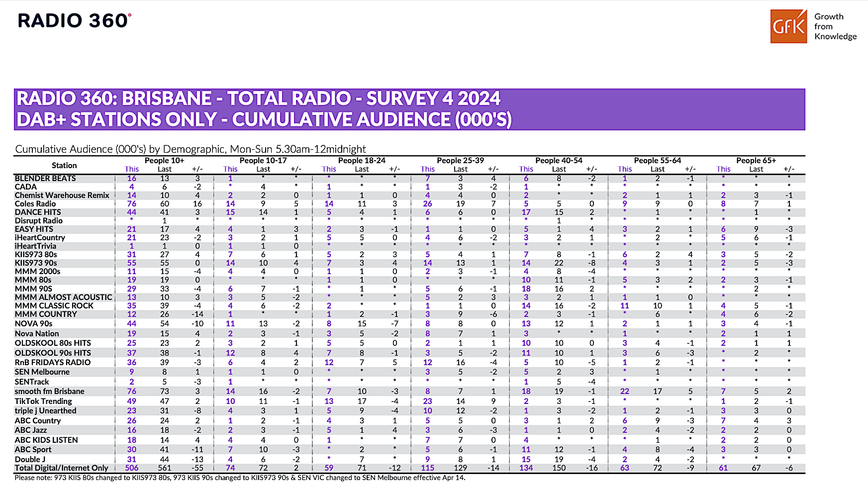
Task: Select the MMM 90S row label
Action: (x=33, y=289)
